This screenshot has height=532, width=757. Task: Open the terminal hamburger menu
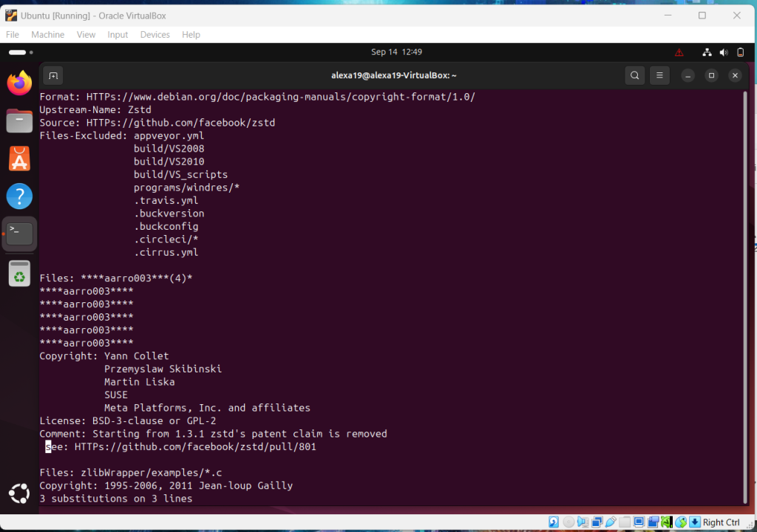coord(659,75)
